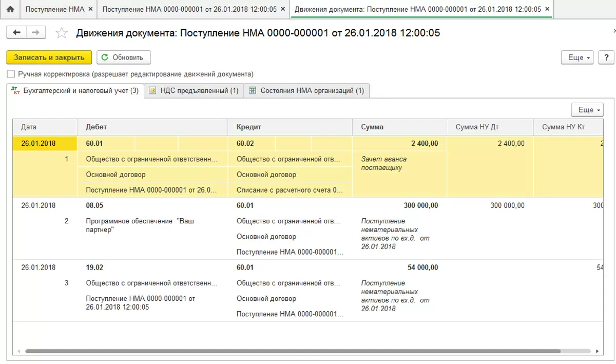Open the top Еще dropdown menu
Viewport: 616px width, 364px height.
point(580,58)
